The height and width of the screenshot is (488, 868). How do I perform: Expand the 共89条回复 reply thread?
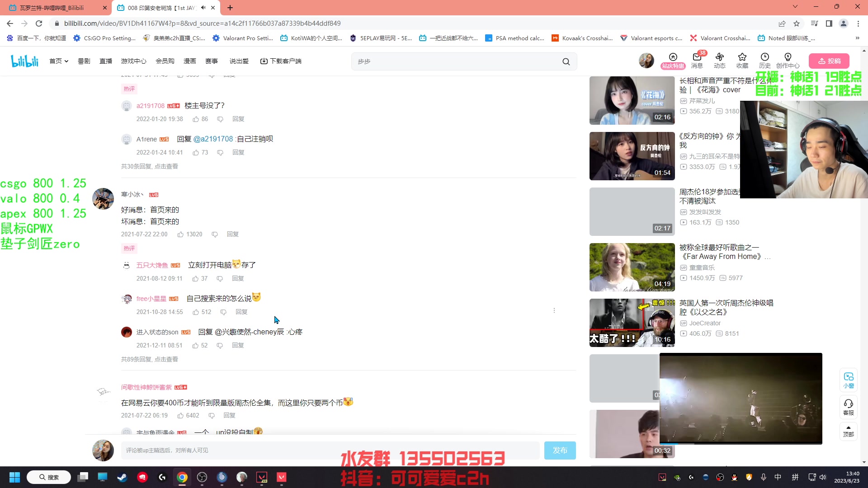click(x=149, y=359)
